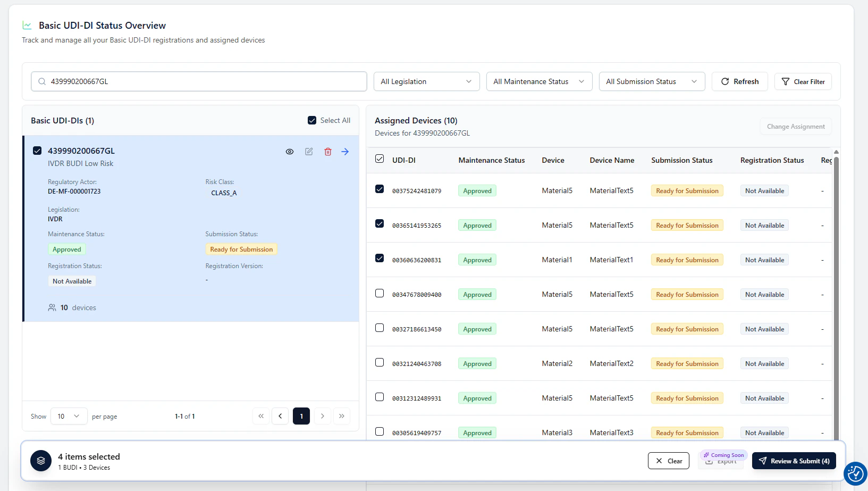Uncheck device 00375242481079
This screenshot has height=491, width=868.
coord(380,189)
